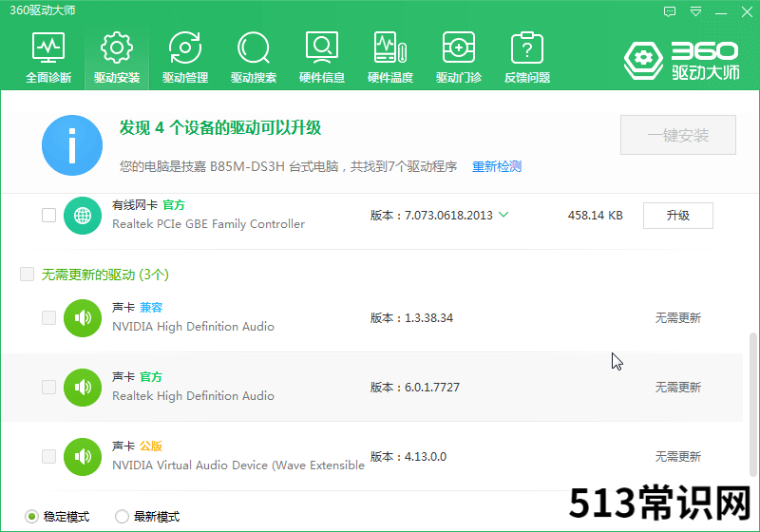
Task: Click the Realtek High Definition Audio speaker icon
Action: coord(83,388)
